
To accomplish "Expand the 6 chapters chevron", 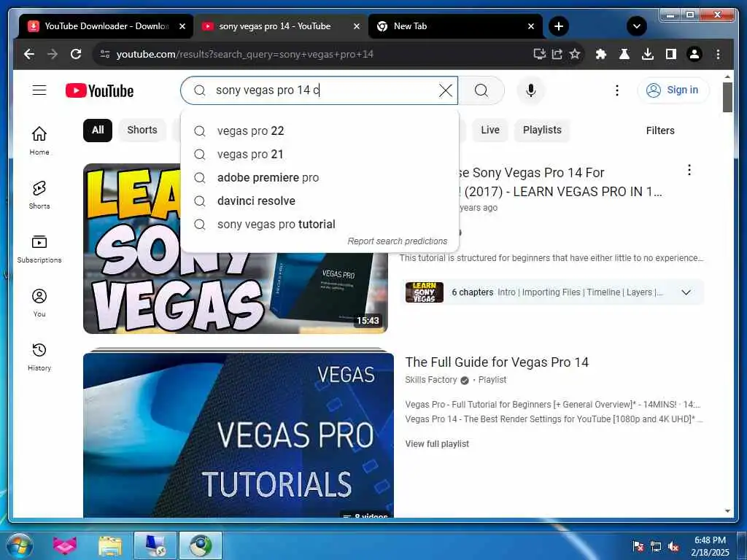I will pyautogui.click(x=686, y=292).
